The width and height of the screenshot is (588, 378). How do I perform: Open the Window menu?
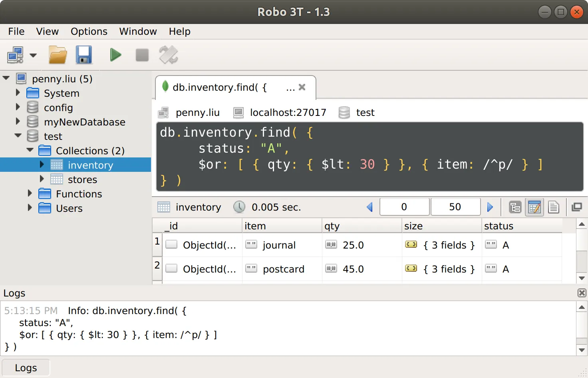[x=138, y=32]
